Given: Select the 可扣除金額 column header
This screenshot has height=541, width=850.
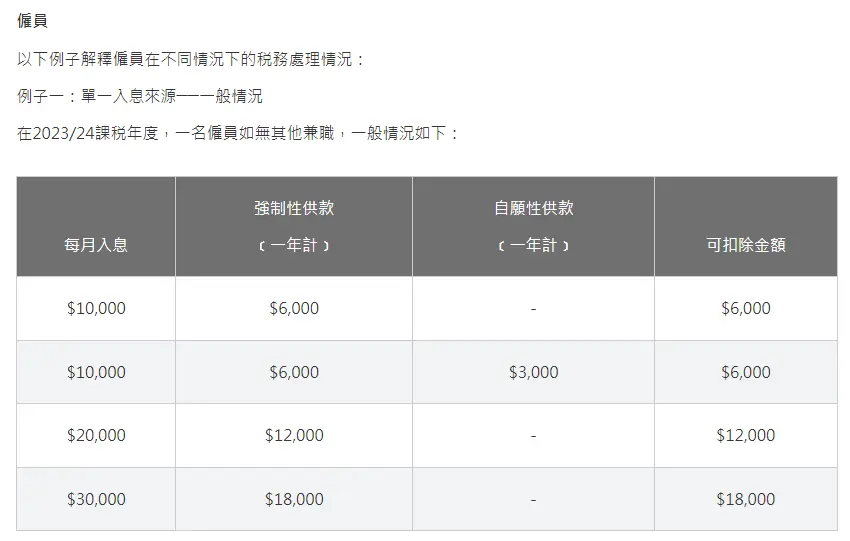Looking at the screenshot, I should (x=746, y=245).
